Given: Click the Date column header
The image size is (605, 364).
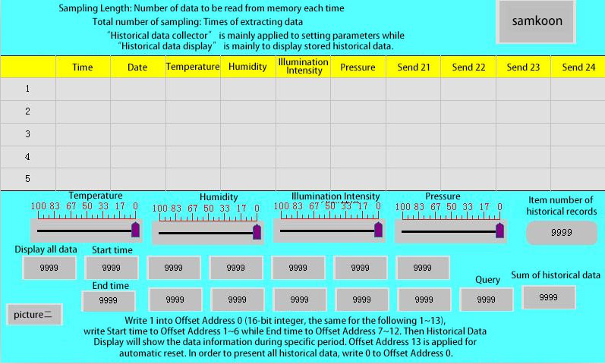Looking at the screenshot, I should pos(137,67).
